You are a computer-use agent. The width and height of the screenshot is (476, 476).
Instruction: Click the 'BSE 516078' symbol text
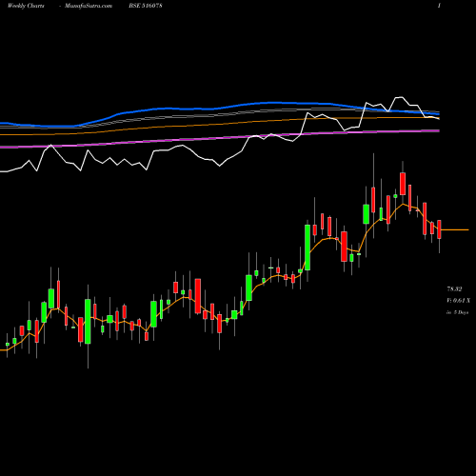(x=146, y=6)
